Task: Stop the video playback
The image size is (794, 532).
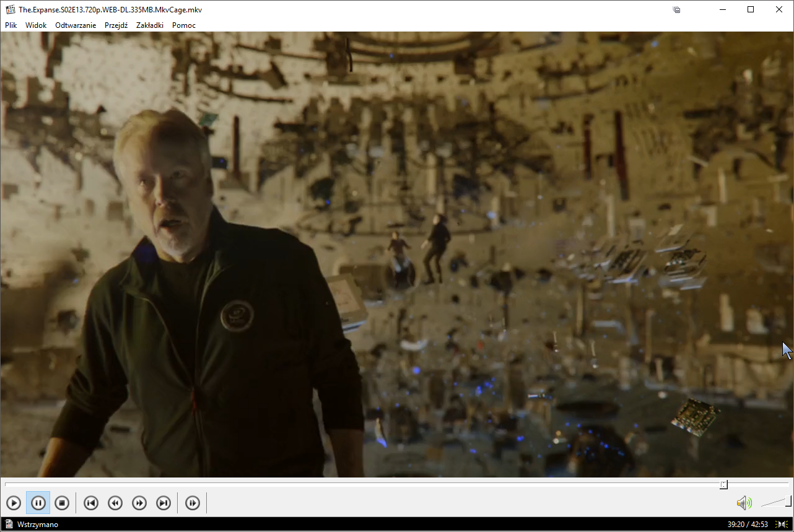Action: (x=61, y=503)
